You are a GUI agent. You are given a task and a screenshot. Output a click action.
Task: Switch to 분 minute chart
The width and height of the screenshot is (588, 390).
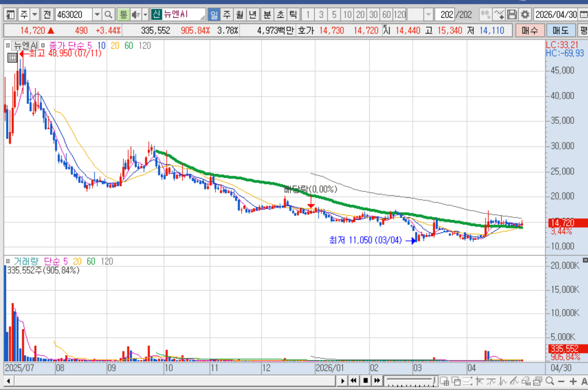point(267,14)
